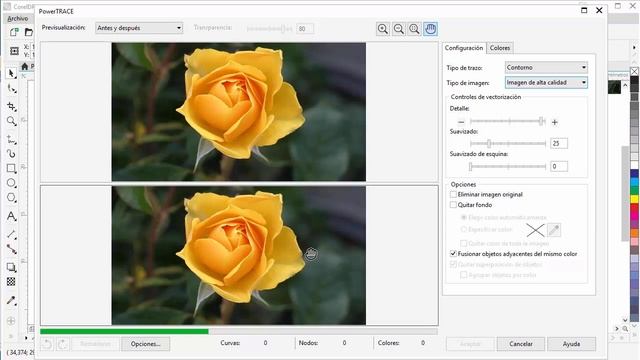The image size is (640, 360).
Task: Select the Shape tool in CorelDRAW toolbox
Action: [11, 89]
